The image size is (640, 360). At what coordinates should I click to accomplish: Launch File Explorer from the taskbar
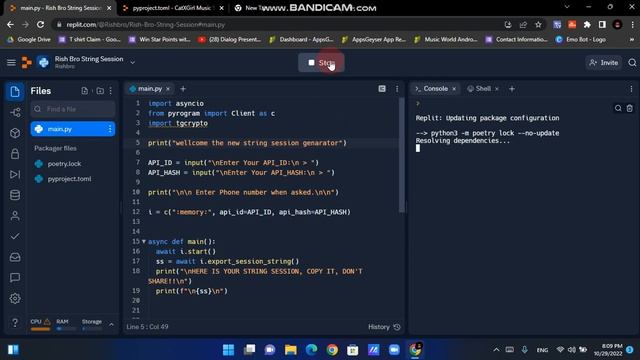click(291, 350)
